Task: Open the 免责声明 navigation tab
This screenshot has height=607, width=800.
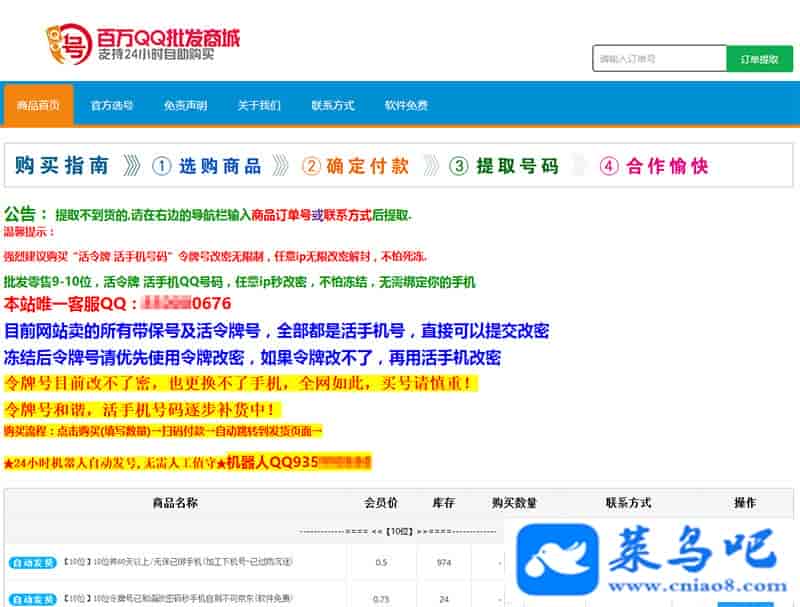Action: pos(185,105)
